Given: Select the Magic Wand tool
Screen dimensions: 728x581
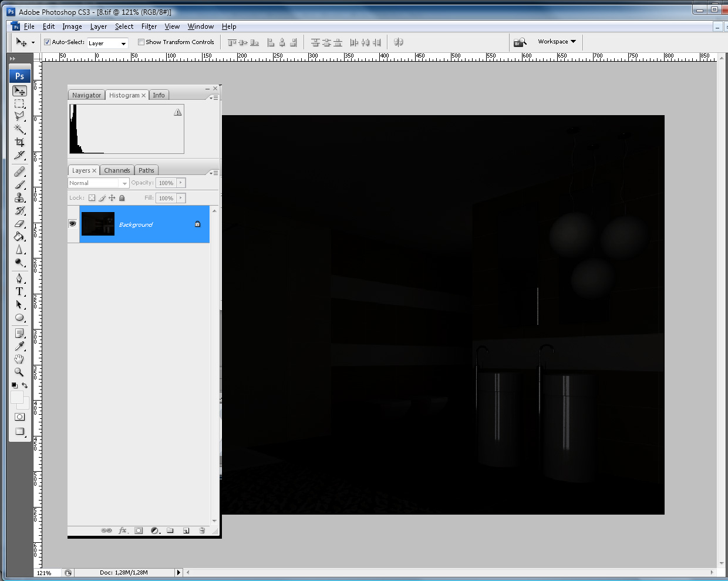Looking at the screenshot, I should coord(19,129).
